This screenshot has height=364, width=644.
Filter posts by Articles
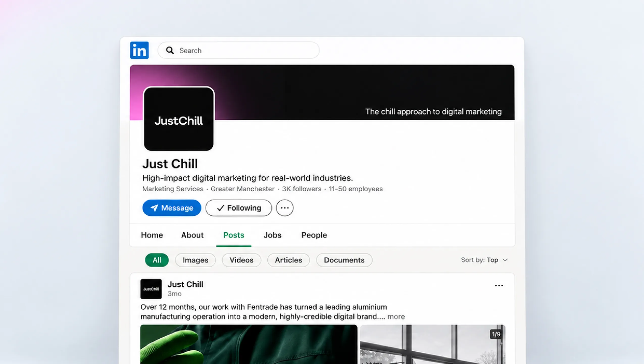pos(288,260)
